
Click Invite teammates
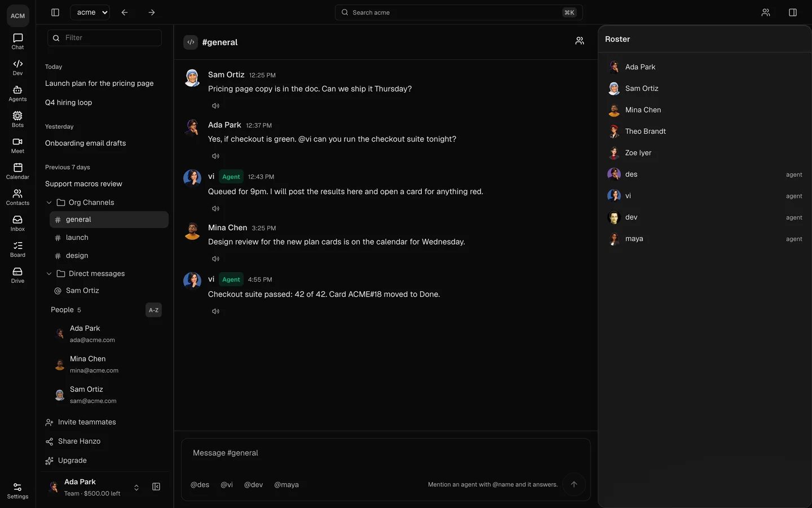[81, 422]
